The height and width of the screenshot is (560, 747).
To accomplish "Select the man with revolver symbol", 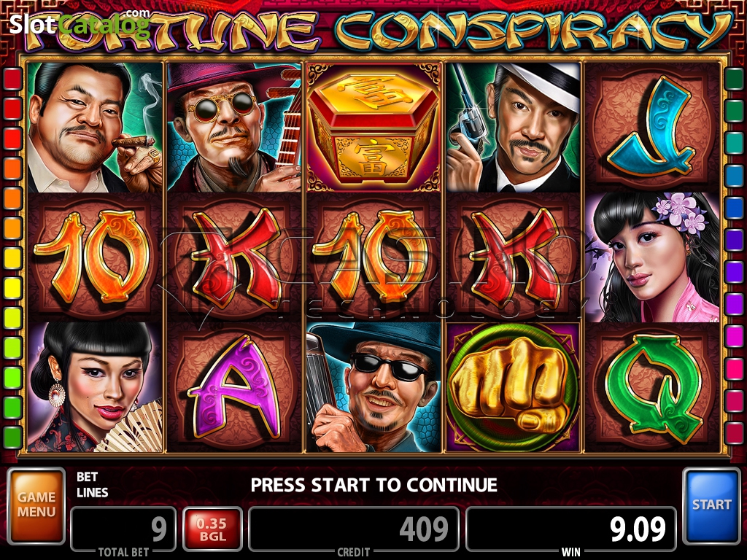I will click(513, 128).
